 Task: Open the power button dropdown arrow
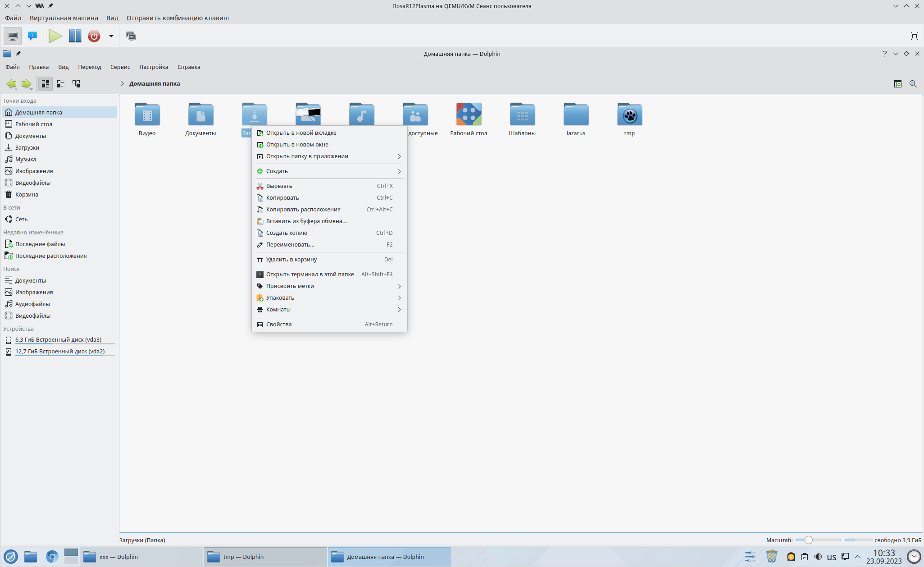(111, 36)
